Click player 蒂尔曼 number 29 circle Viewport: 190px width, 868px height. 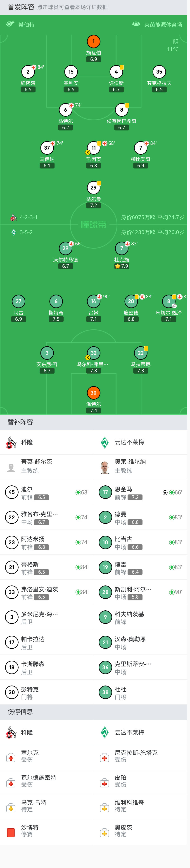(x=94, y=188)
